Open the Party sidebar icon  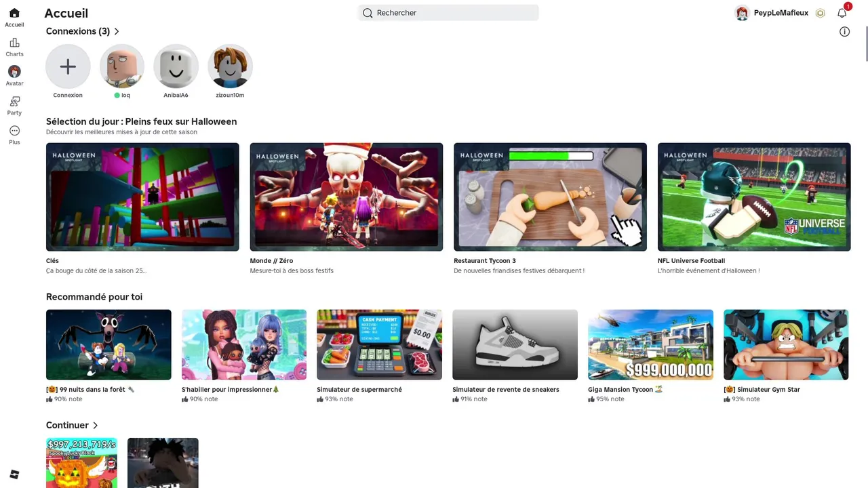pyautogui.click(x=14, y=102)
